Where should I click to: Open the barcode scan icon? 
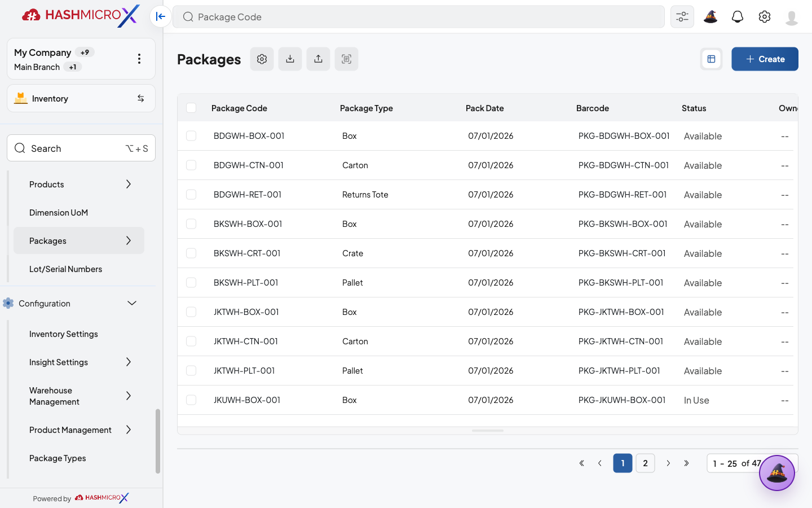click(346, 59)
